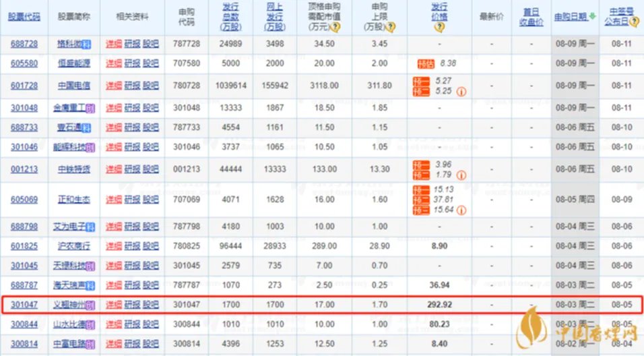Screen dimensions: 644x356
Task: Click board badge beside 艾为电子 name
Action: click(x=90, y=227)
